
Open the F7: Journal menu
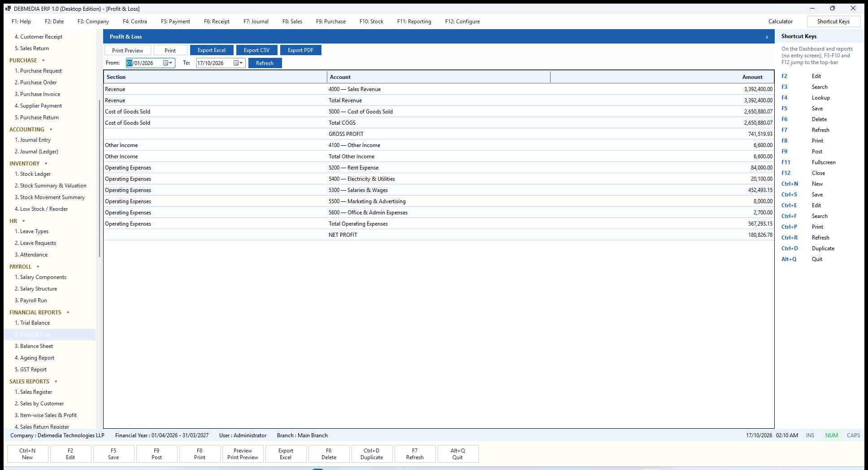[256, 22]
